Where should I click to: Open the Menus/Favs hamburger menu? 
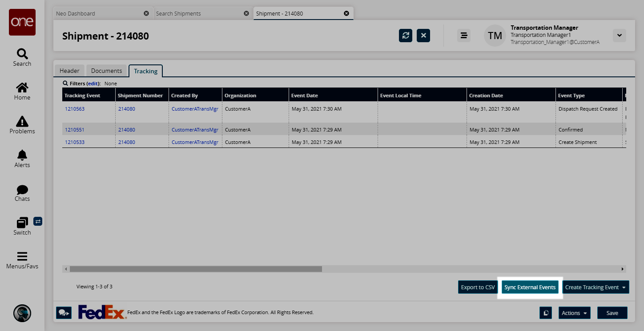point(22,260)
